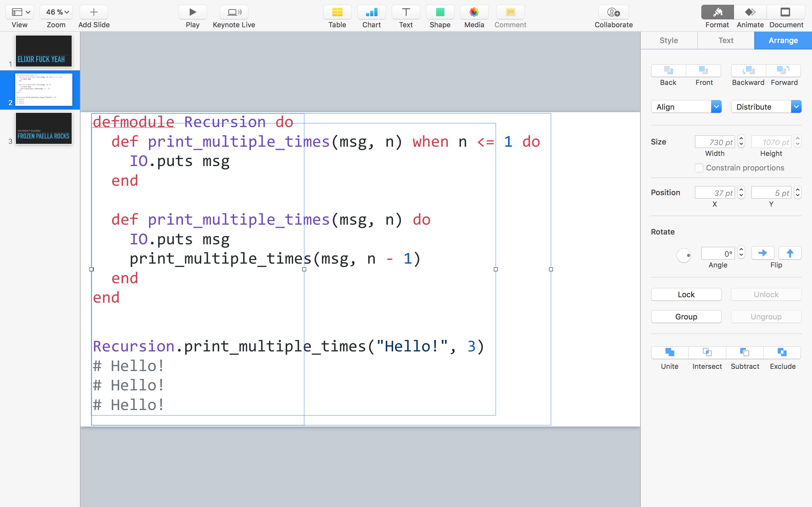Switch the inspector to Animate
Screen dimensions: 812x507
(750, 12)
